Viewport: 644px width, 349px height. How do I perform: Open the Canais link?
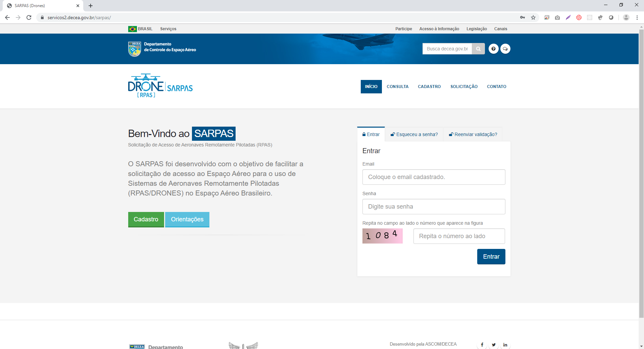(x=501, y=29)
